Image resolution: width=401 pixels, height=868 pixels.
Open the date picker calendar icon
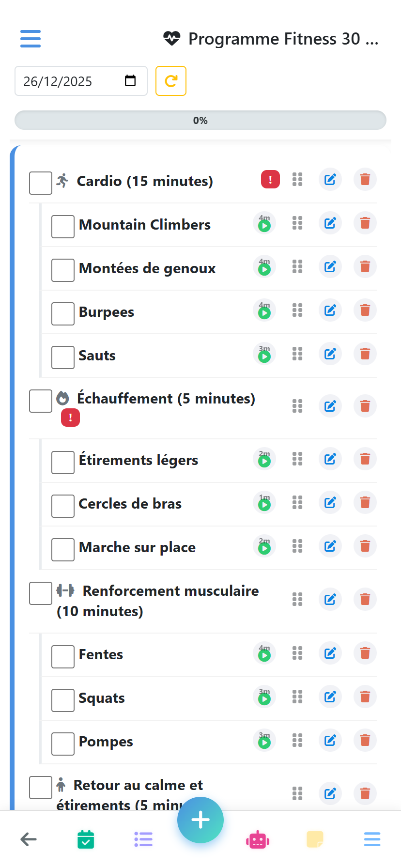[130, 81]
